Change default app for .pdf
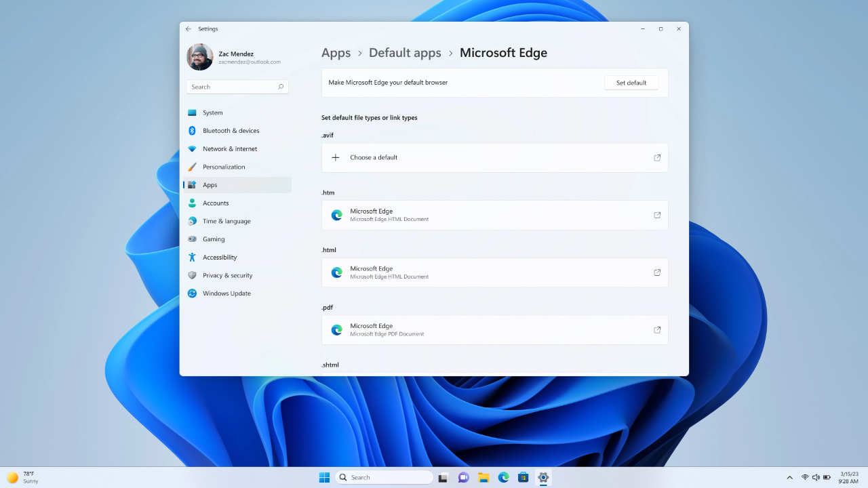 click(x=495, y=330)
